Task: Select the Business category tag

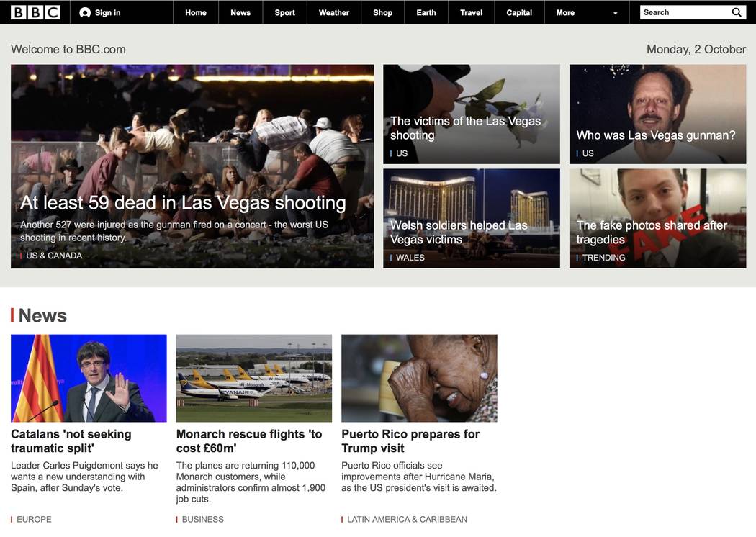Action: pos(202,519)
